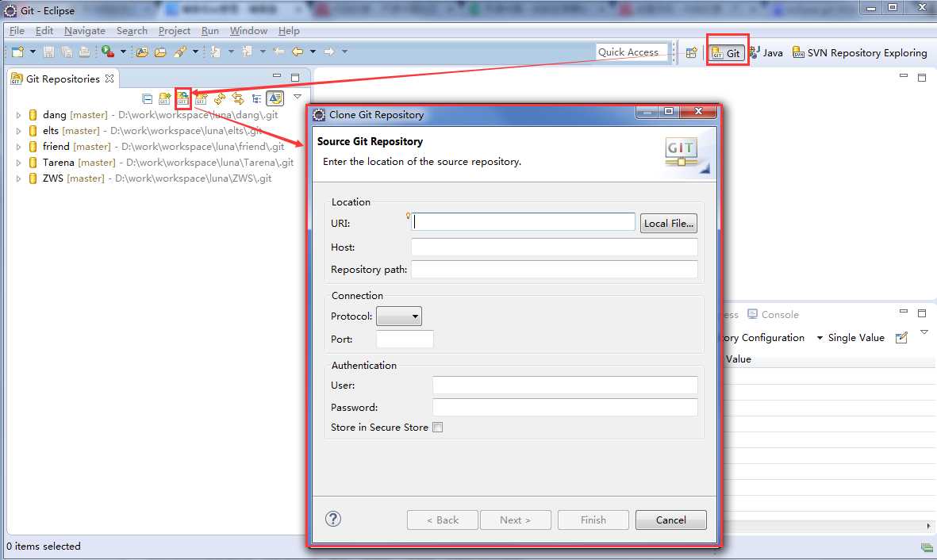Open the New wizard dropdown arrow
The height and width of the screenshot is (560, 937).
tap(33, 52)
